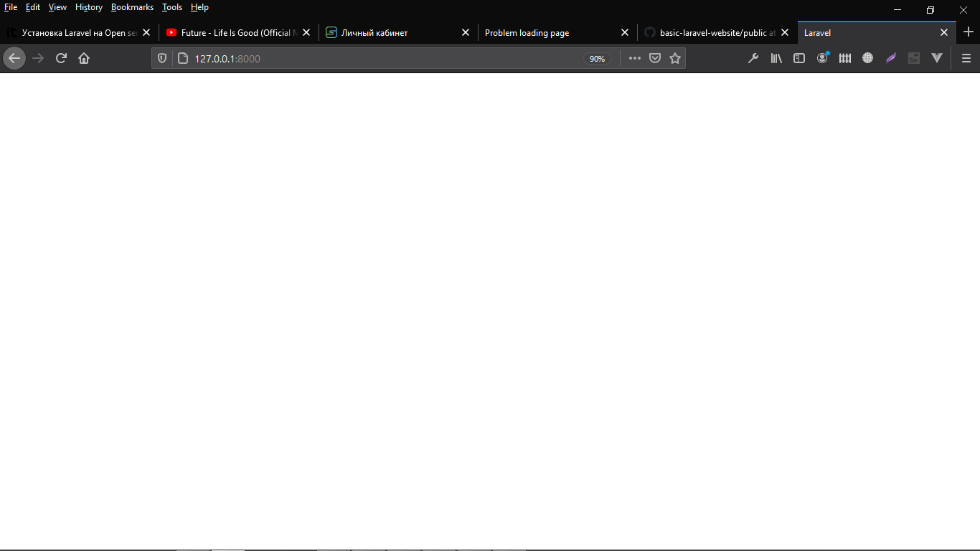Click the purple feather extension icon
The width and height of the screenshot is (980, 551).
coord(891,58)
